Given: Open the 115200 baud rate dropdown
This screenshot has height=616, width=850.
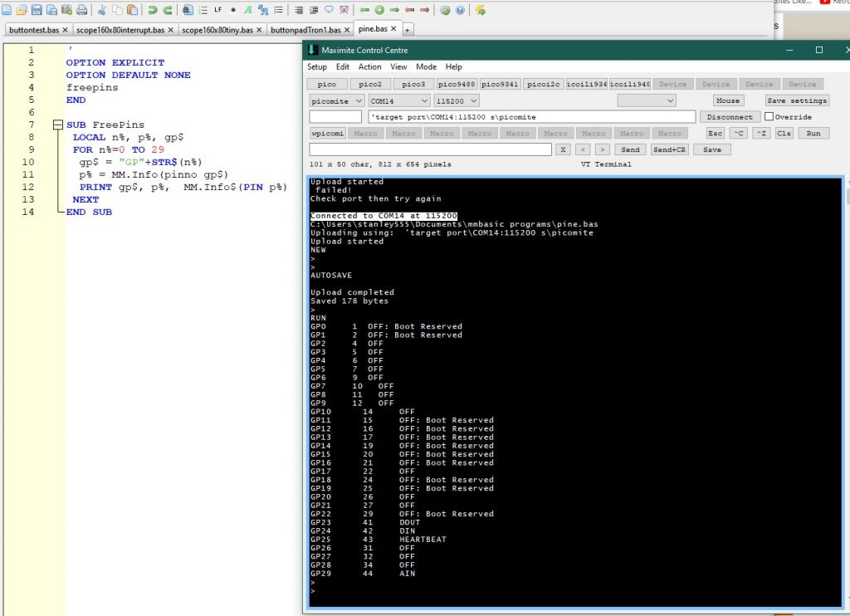Looking at the screenshot, I should coord(456,100).
